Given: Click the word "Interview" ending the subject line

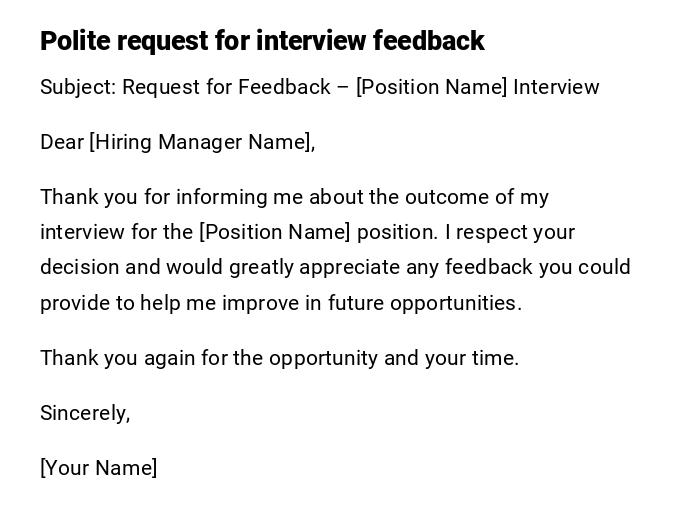Looking at the screenshot, I should pos(556,87).
